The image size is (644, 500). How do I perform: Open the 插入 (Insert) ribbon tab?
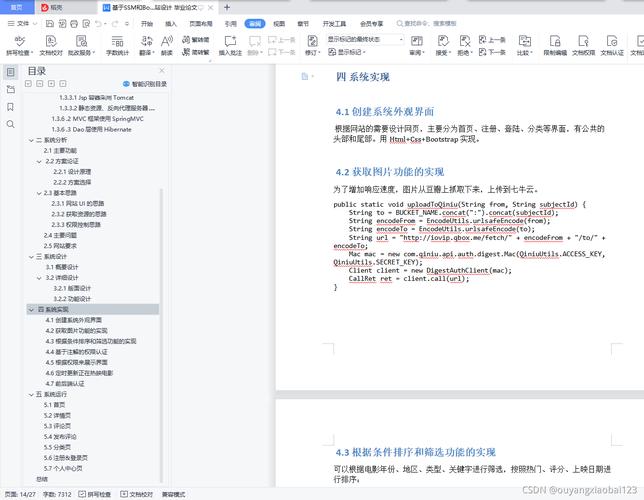coord(170,24)
